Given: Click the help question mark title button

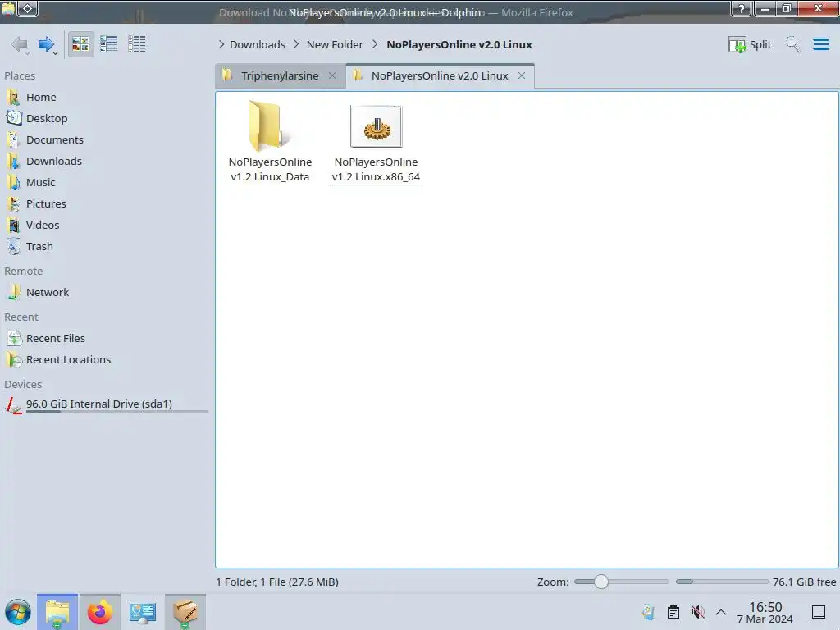Looking at the screenshot, I should (x=742, y=8).
